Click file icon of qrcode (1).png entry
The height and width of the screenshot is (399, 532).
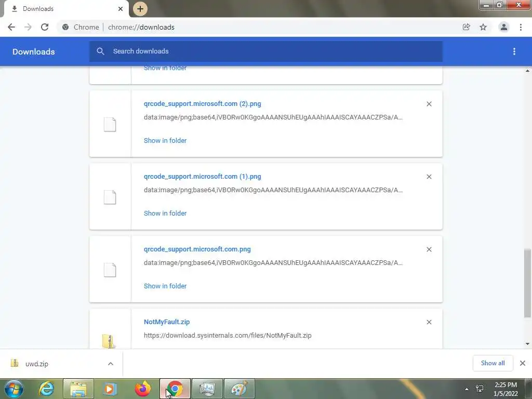pos(110,197)
